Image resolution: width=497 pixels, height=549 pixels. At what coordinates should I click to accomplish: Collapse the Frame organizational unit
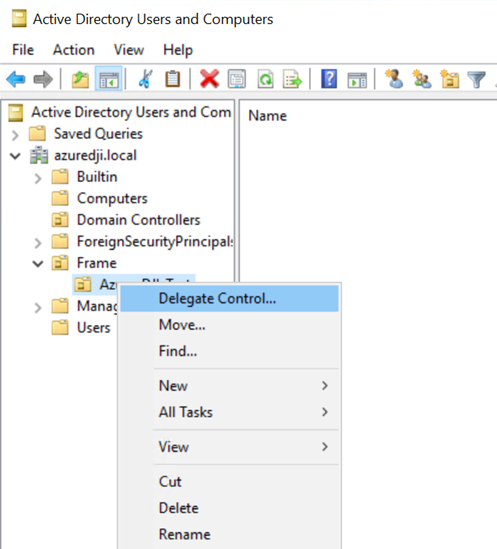click(38, 264)
